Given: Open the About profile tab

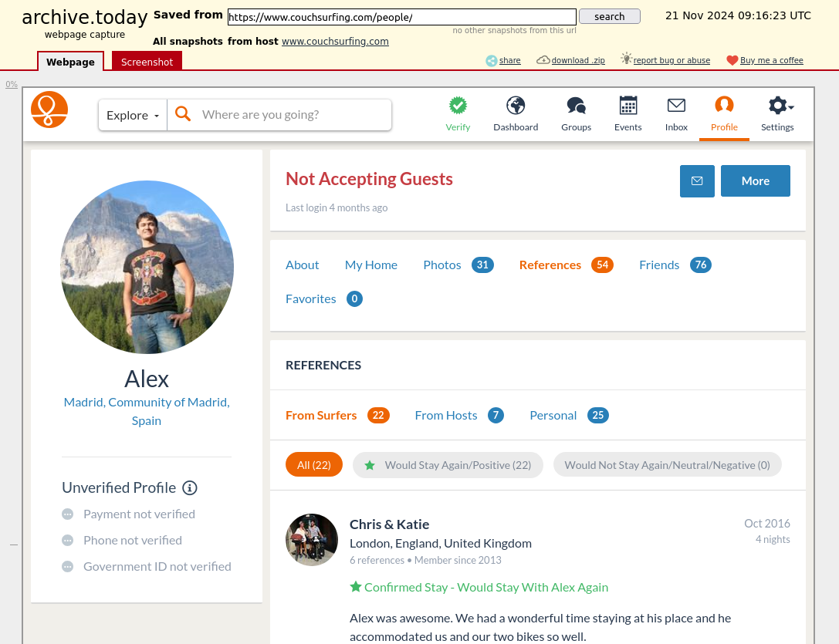Looking at the screenshot, I should pyautogui.click(x=303, y=265).
